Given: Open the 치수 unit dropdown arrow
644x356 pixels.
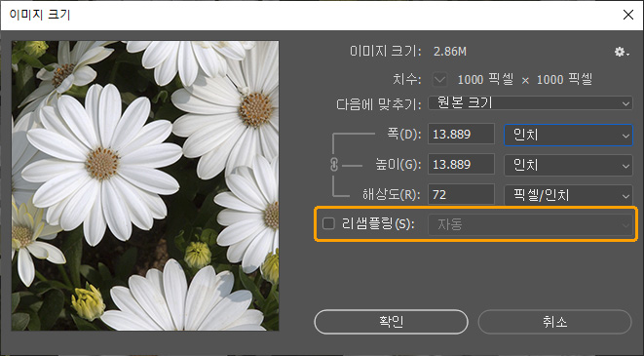Looking at the screenshot, I should [x=439, y=79].
